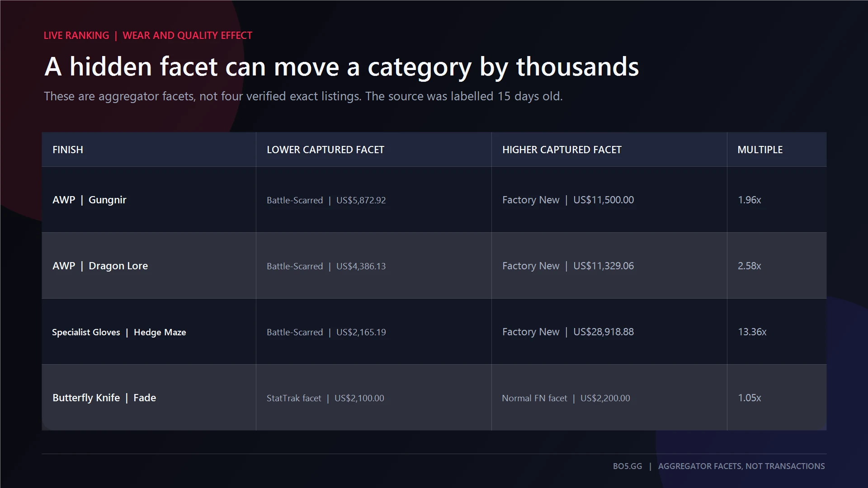Screen dimensions: 868x488
Task: Click Factory New US$28,918.88 value
Action: [568, 332]
